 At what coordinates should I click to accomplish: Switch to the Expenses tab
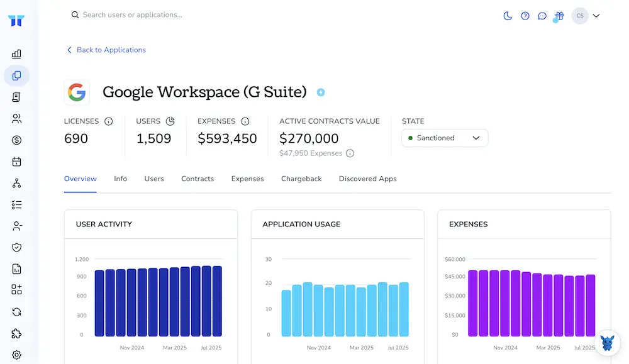pyautogui.click(x=247, y=179)
